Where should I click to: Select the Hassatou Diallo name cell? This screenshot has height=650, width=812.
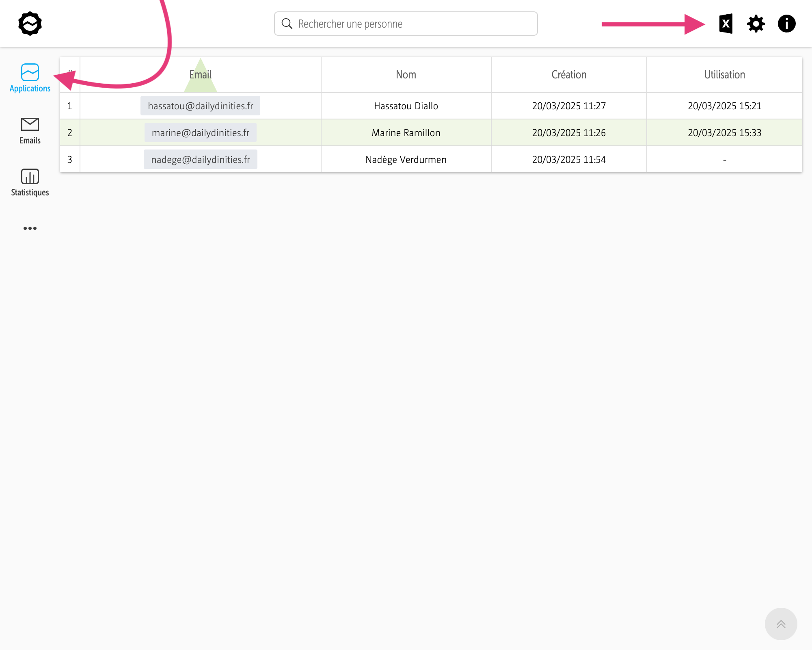click(x=406, y=106)
